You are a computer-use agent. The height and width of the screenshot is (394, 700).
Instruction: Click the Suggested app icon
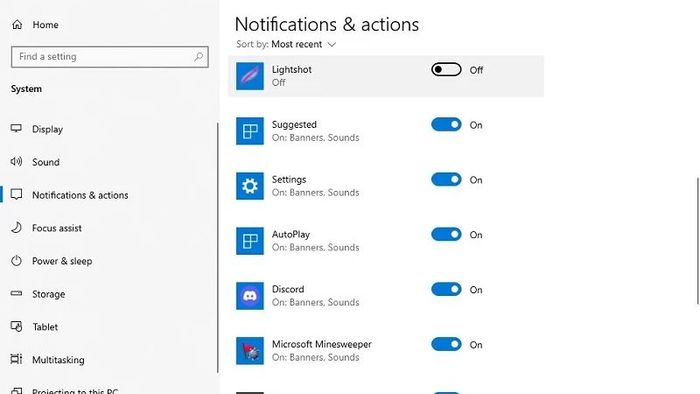coord(250,131)
